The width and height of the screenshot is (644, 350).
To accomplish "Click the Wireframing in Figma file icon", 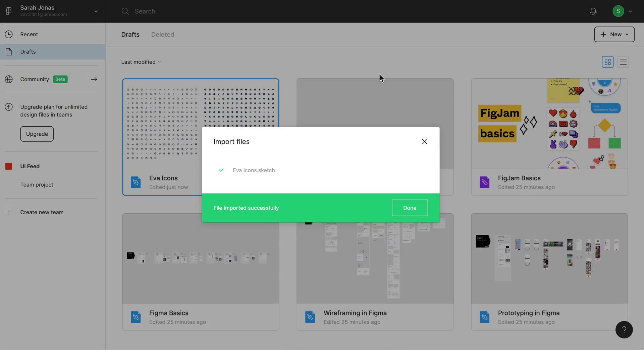I will 310,317.
